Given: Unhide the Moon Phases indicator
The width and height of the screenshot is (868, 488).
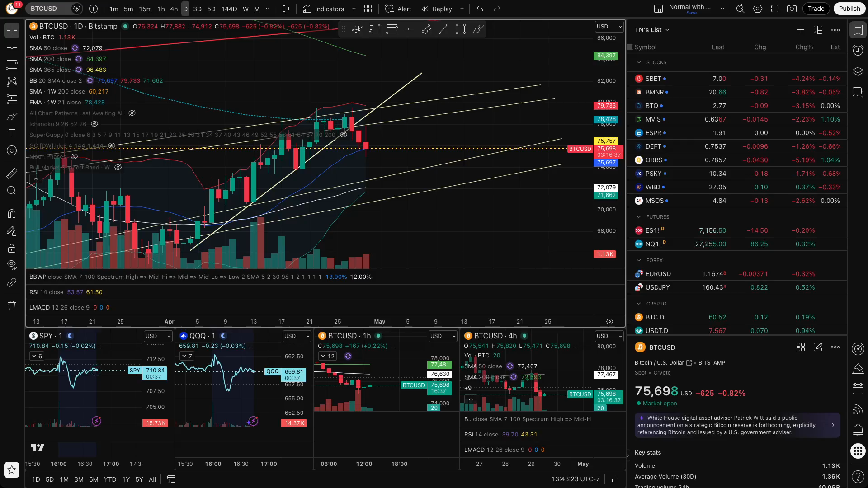Looking at the screenshot, I should 74,156.
